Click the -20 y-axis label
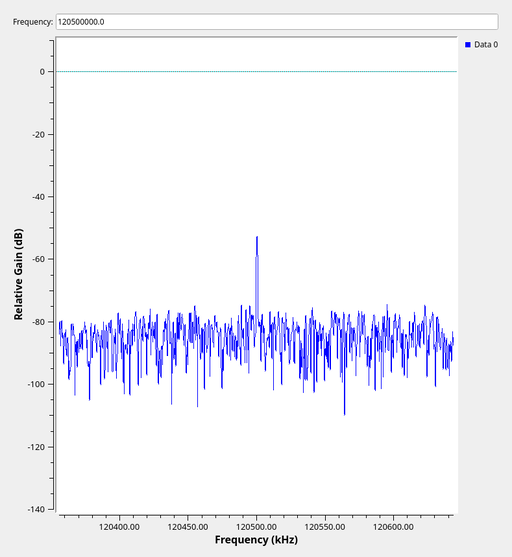The height and width of the screenshot is (557, 512). [38, 135]
